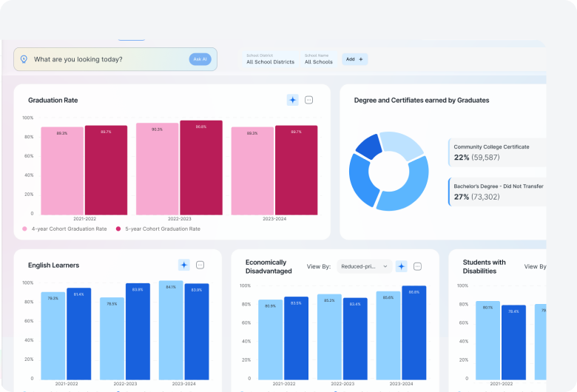The image size is (577, 392).
Task: Open more options menu on Graduation Rate card
Action: (x=309, y=100)
